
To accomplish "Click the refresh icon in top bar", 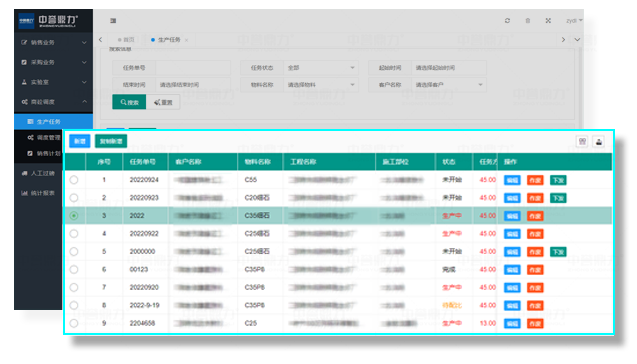I will pos(507,20).
